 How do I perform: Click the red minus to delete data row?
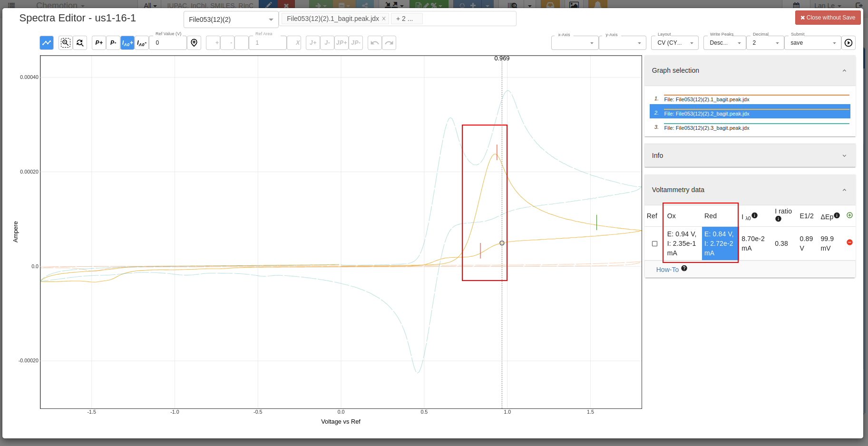coord(850,242)
